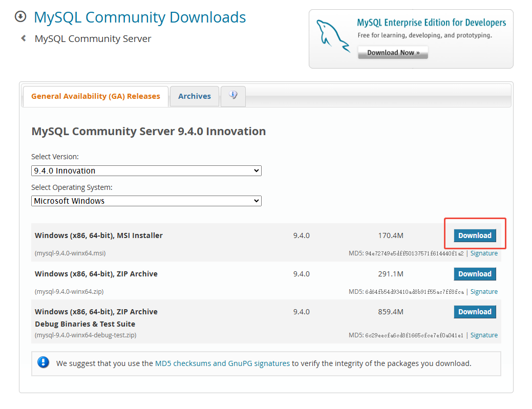The width and height of the screenshot is (532, 409).
Task: Follow MD5 checksums and GnuPG signatures link
Action: click(x=222, y=363)
